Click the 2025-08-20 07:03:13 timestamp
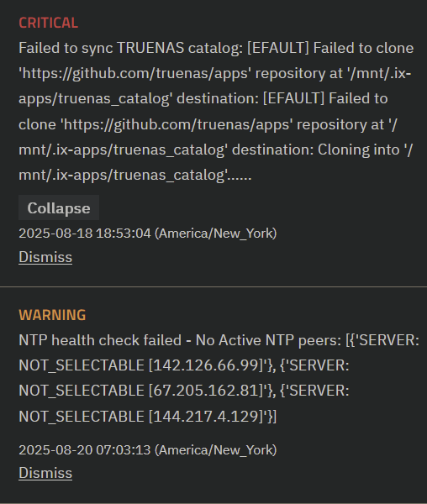 (85, 450)
